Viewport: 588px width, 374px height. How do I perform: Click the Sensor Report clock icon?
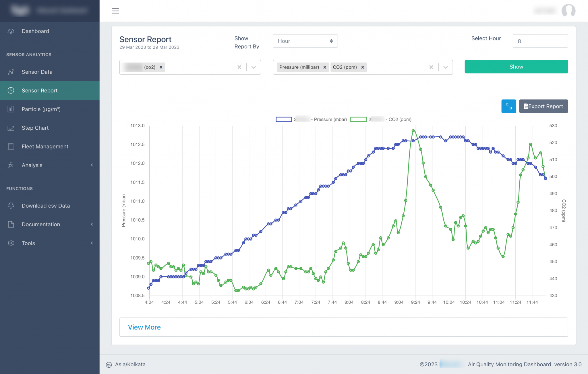tap(11, 90)
